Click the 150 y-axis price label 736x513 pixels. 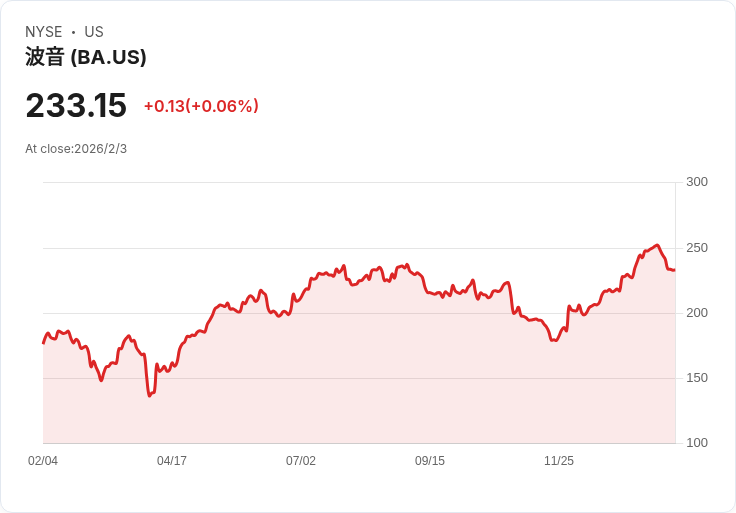click(x=697, y=378)
